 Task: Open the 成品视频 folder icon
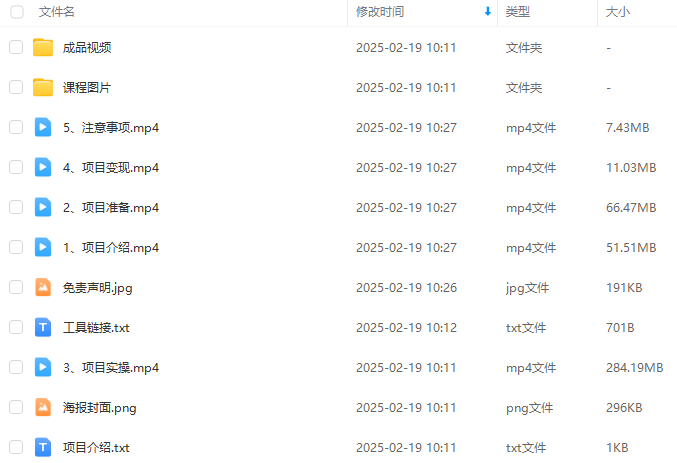(43, 48)
